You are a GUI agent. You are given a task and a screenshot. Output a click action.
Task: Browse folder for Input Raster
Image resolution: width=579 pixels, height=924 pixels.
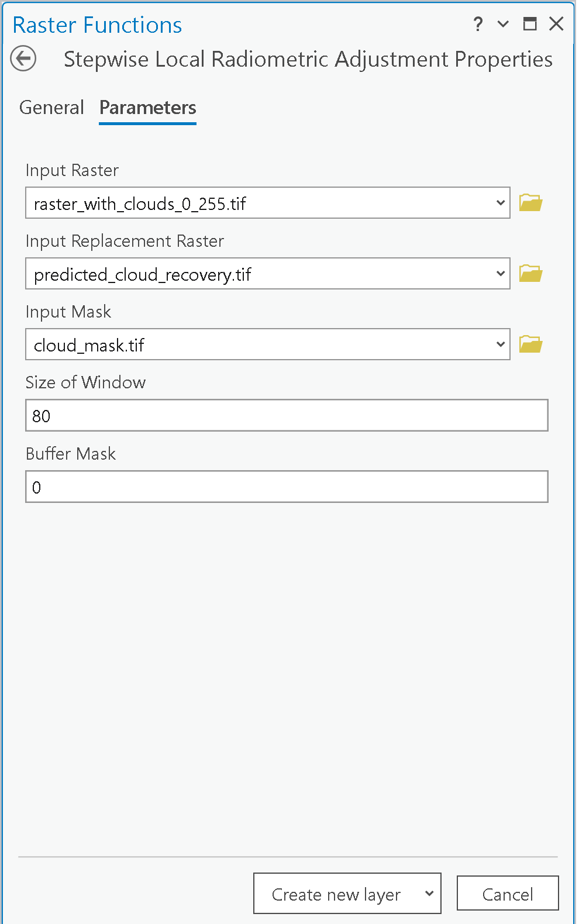pyautogui.click(x=530, y=203)
